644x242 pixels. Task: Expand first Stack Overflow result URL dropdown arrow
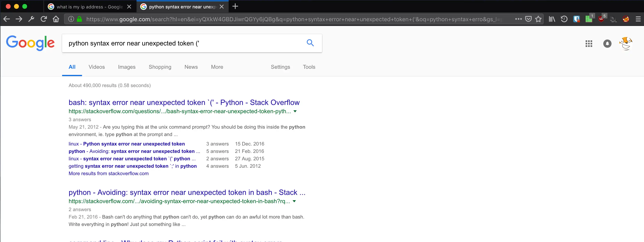(295, 111)
